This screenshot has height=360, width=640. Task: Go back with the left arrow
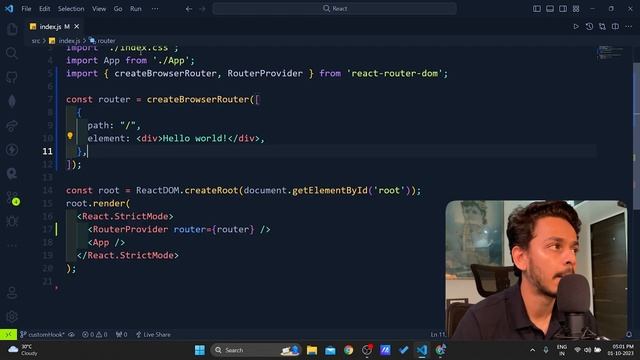coord(189,9)
